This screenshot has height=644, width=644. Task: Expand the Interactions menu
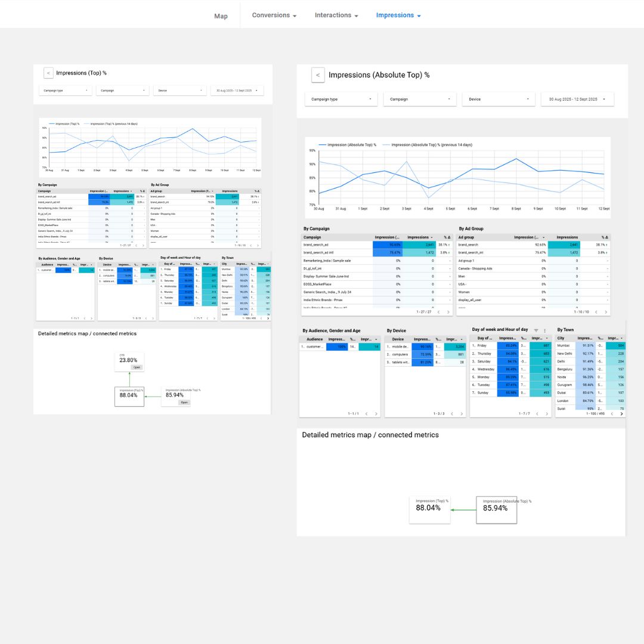pyautogui.click(x=336, y=16)
